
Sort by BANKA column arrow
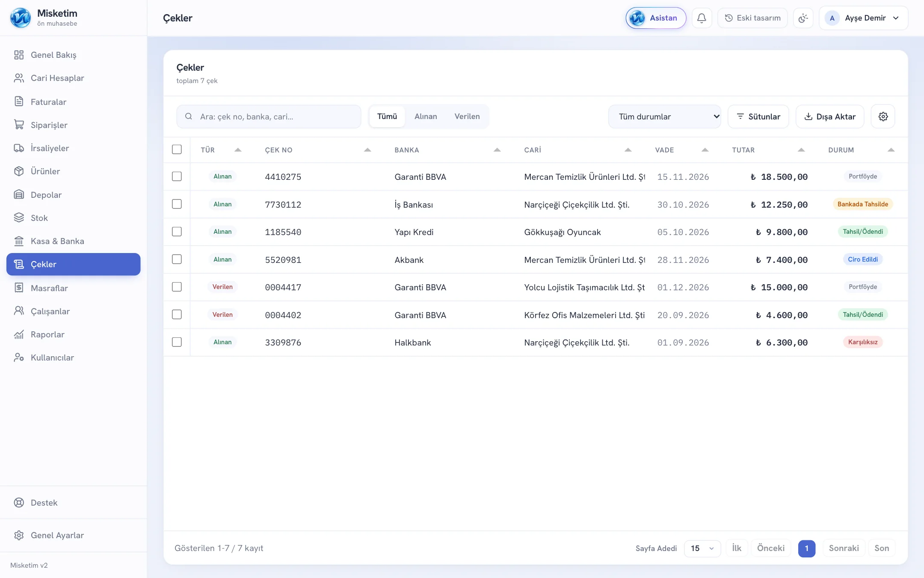click(x=497, y=150)
